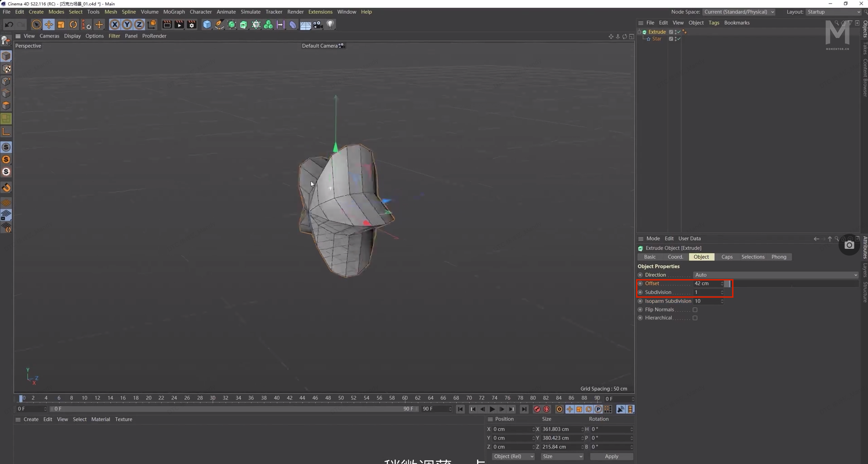Pick the Rotate tool in top toolbar
This screenshot has height=464, width=868.
point(73,24)
